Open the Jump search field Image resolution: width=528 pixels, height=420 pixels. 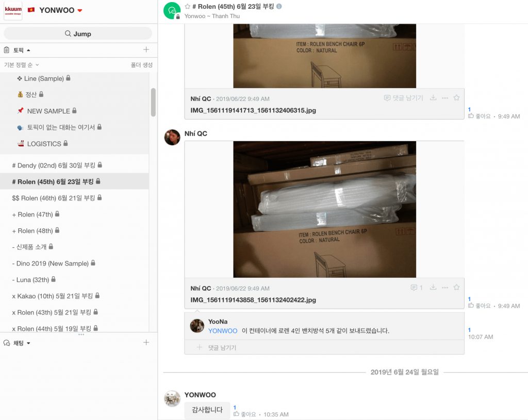[x=78, y=33]
